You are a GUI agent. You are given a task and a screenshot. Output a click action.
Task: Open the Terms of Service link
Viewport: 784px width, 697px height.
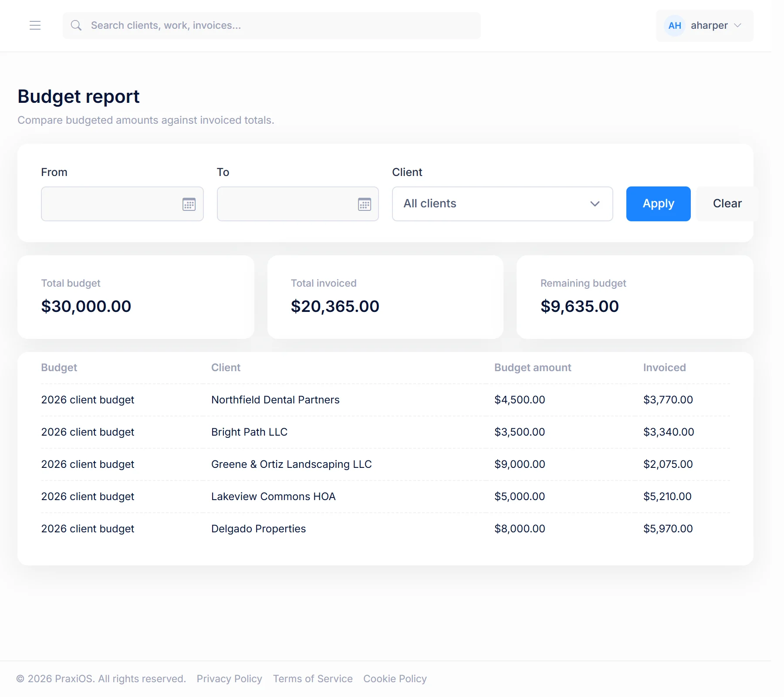[x=313, y=679]
